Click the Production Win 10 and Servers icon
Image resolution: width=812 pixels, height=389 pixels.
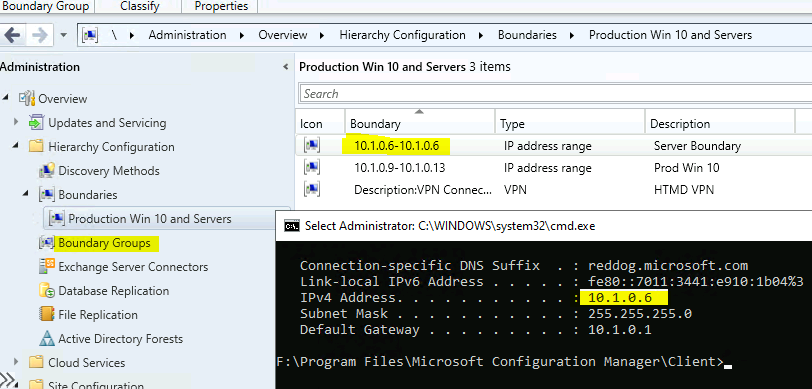coord(56,219)
